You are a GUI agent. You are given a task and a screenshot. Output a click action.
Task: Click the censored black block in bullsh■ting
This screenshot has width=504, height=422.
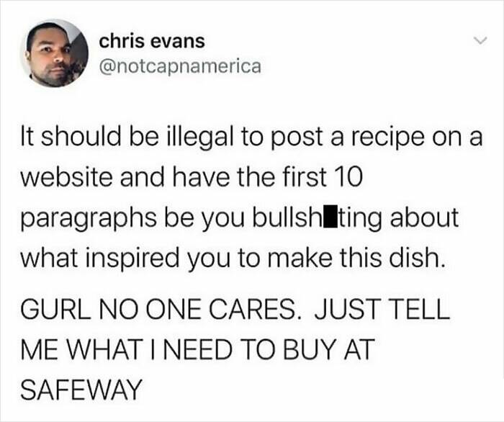tap(330, 217)
